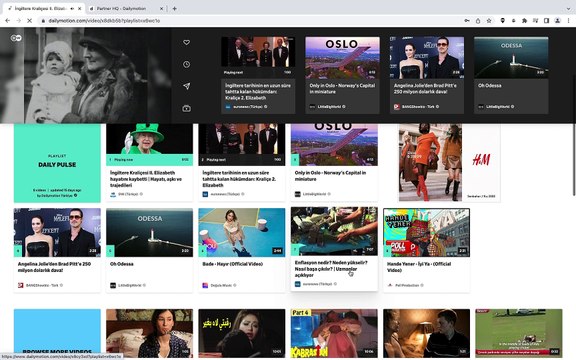Close the Partner HQ - Dailymotion tab
576x360 pixels.
162,8
